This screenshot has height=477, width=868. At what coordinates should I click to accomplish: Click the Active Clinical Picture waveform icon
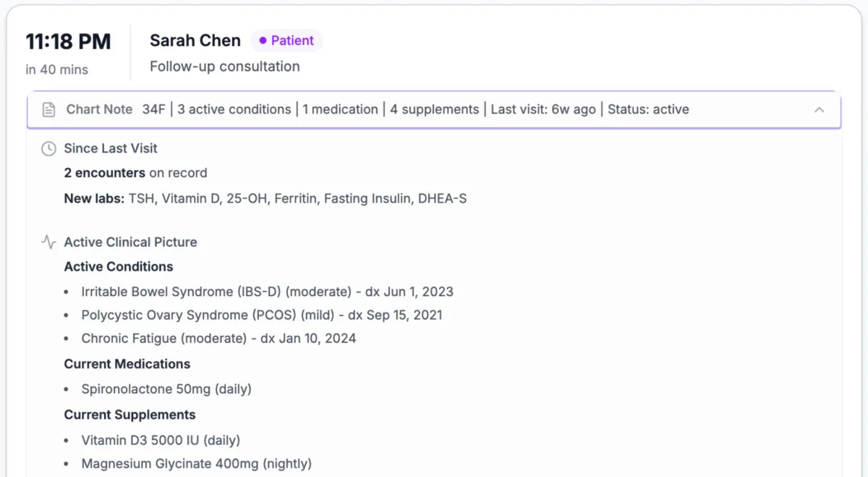(x=48, y=242)
